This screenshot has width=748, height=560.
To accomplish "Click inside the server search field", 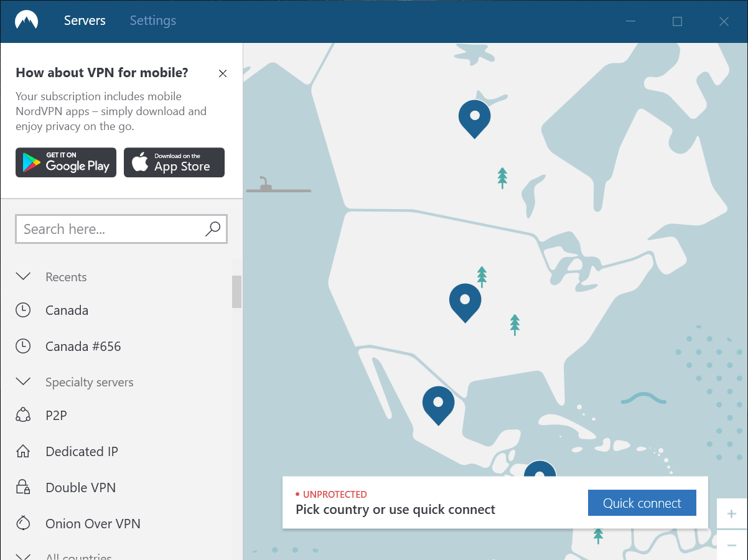I will (93, 229).
